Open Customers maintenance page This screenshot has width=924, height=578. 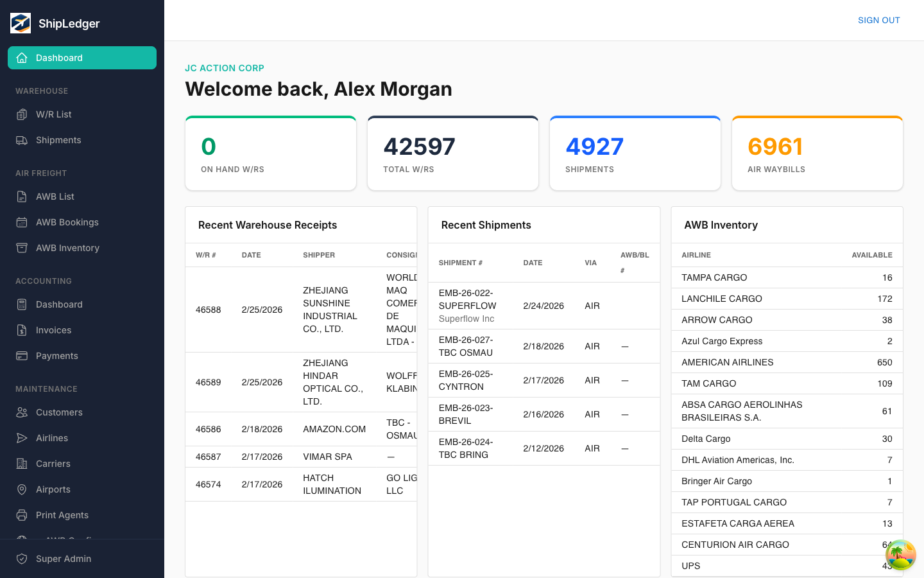pos(82,412)
